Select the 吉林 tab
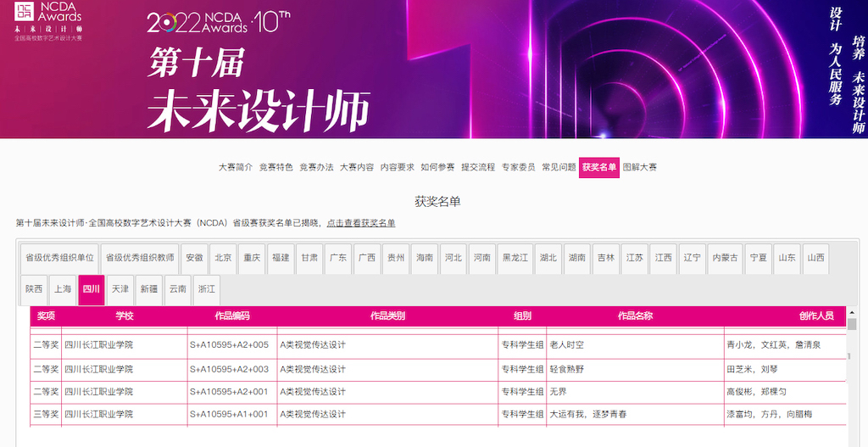The image size is (868, 447). (606, 258)
